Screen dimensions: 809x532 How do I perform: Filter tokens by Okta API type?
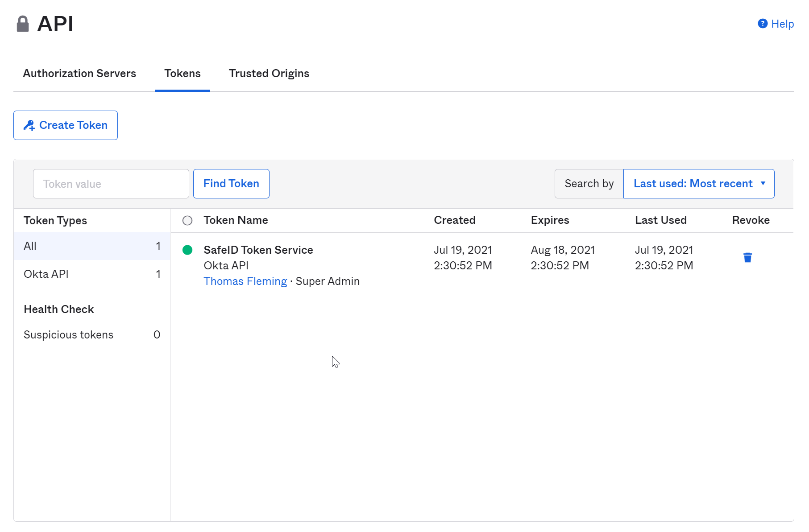[91, 274]
